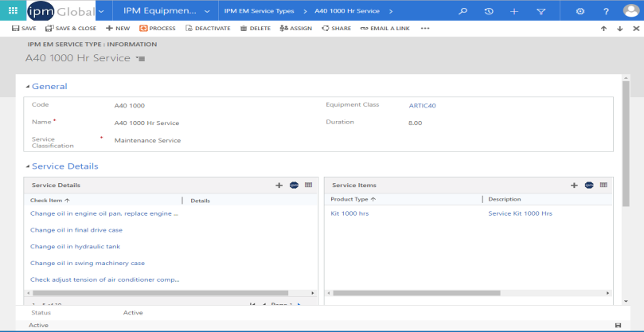The image size is (644, 332).
Task: Expand dropdown next to ipm Global logo
Action: click(x=101, y=11)
